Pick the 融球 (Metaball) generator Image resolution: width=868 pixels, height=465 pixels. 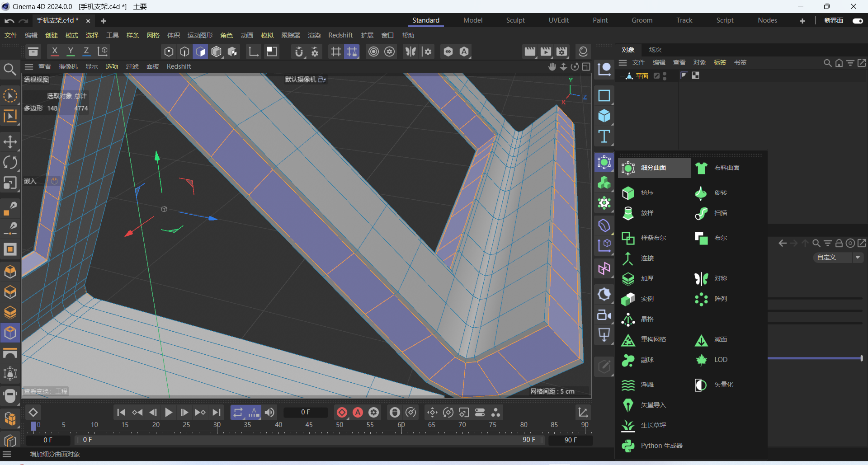pyautogui.click(x=628, y=360)
